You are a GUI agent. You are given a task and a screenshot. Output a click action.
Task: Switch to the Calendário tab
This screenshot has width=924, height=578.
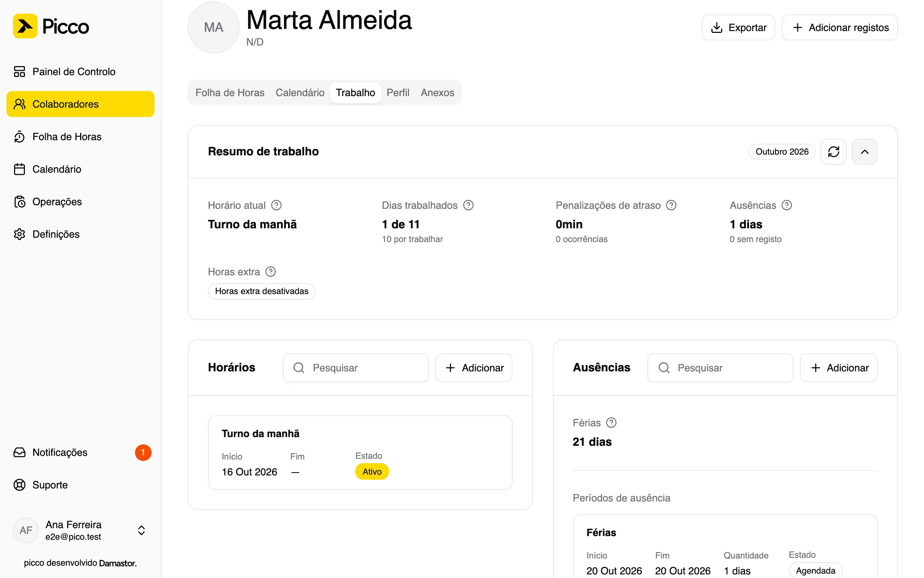tap(300, 92)
